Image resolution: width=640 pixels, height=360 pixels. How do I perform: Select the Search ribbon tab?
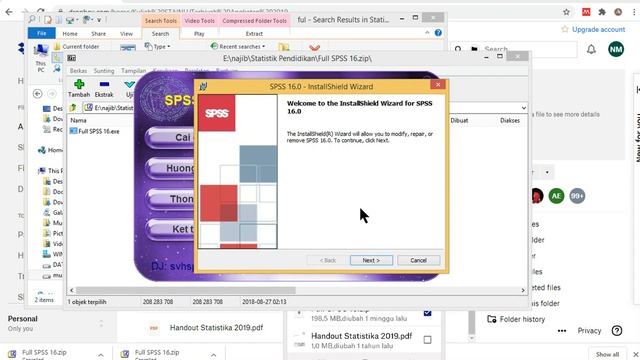(x=160, y=33)
